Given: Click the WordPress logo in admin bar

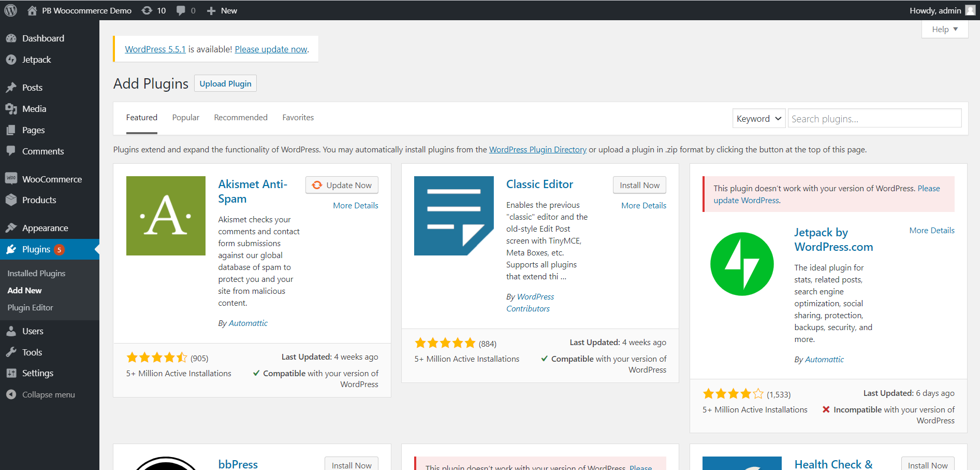Looking at the screenshot, I should click(10, 10).
